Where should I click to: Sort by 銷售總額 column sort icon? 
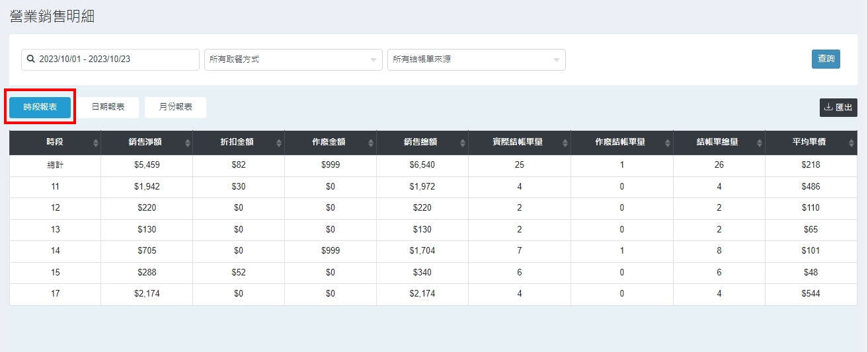coord(463,143)
